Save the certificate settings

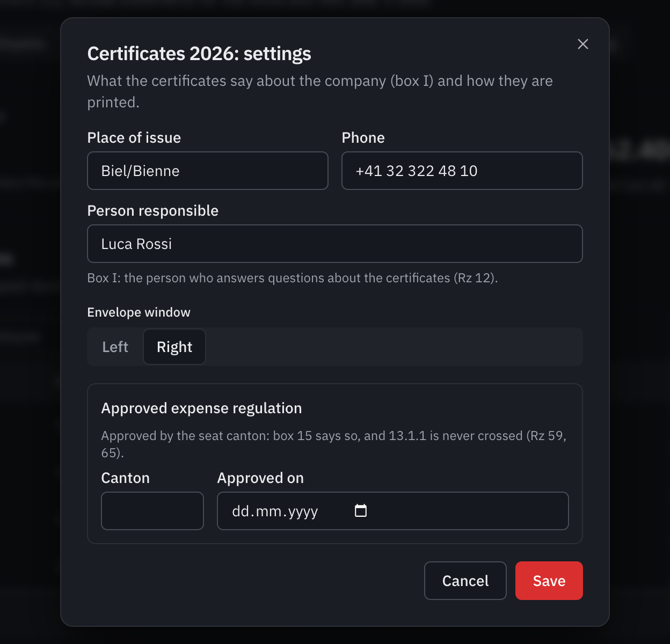549,581
